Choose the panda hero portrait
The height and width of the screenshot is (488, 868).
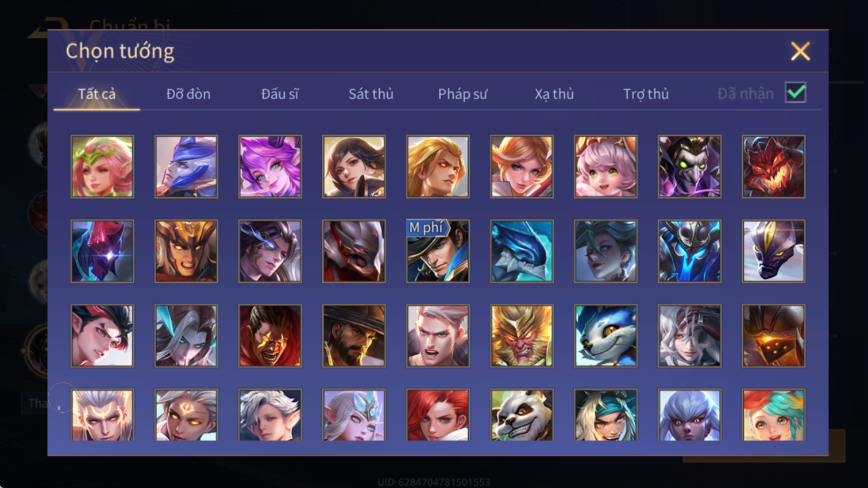[x=522, y=415]
